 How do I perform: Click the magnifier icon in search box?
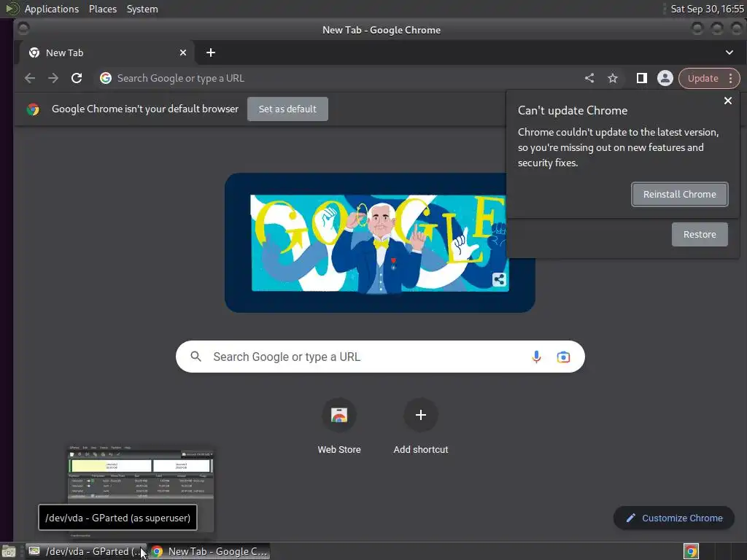click(196, 356)
